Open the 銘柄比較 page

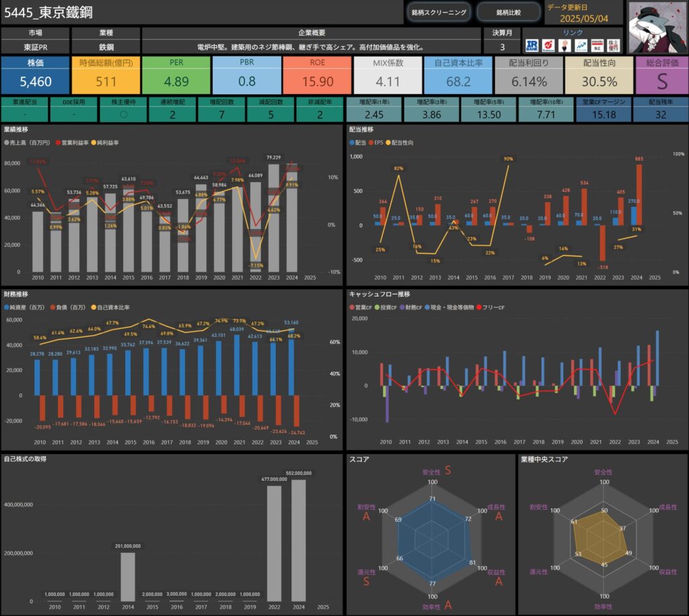click(x=509, y=12)
